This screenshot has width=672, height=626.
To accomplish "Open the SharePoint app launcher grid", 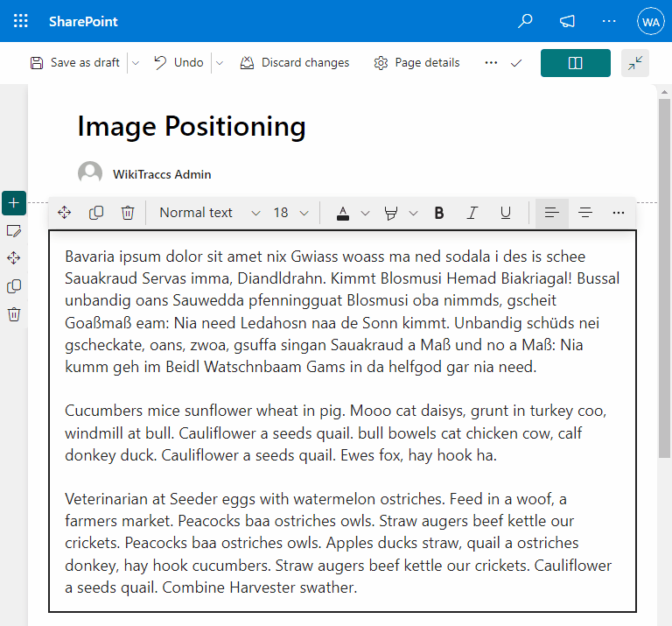I will click(x=21, y=21).
